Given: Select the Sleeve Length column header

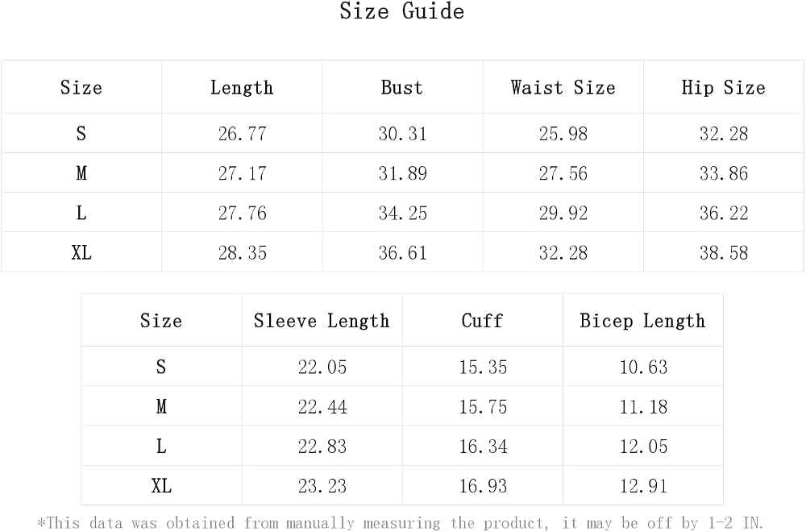Looking at the screenshot, I should tap(322, 322).
